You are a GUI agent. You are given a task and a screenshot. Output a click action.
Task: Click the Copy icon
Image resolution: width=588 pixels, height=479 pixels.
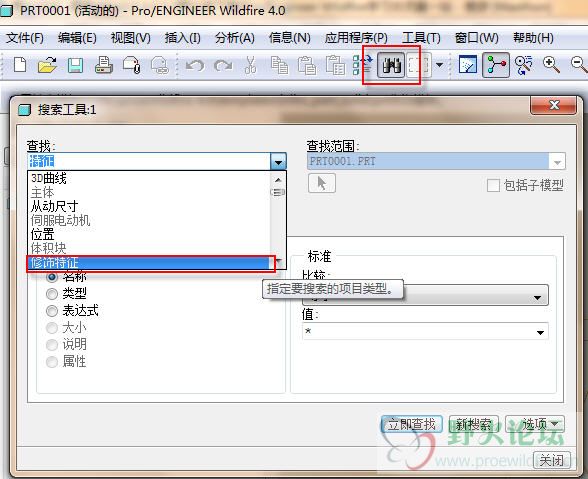pos(279,65)
